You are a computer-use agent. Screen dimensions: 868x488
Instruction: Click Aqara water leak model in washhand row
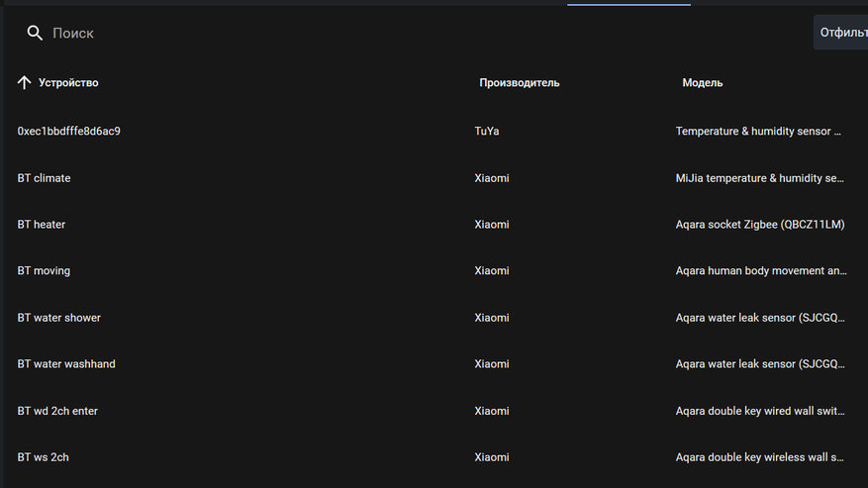click(x=760, y=364)
